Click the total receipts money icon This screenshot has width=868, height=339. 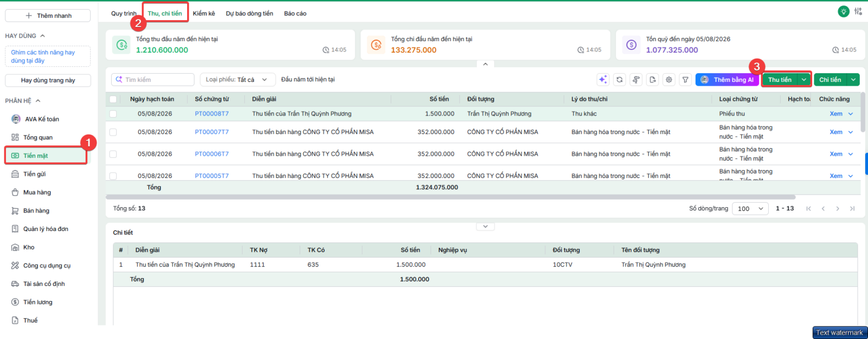[x=122, y=44]
